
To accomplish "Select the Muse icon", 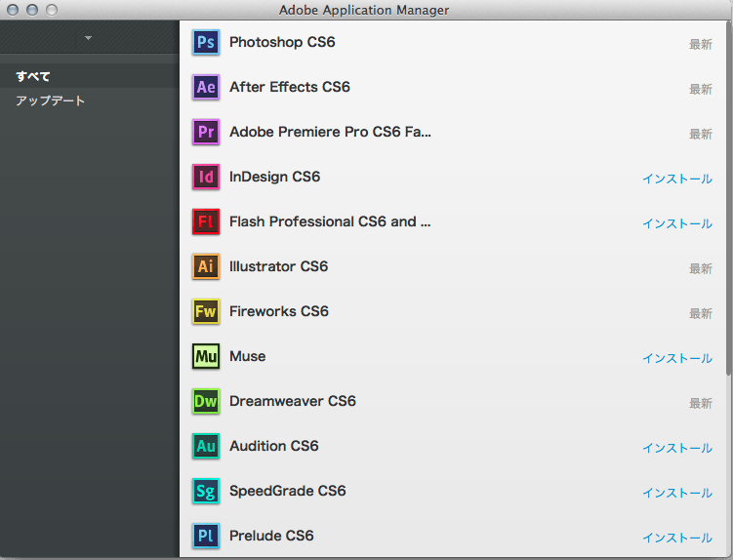I will [x=206, y=356].
